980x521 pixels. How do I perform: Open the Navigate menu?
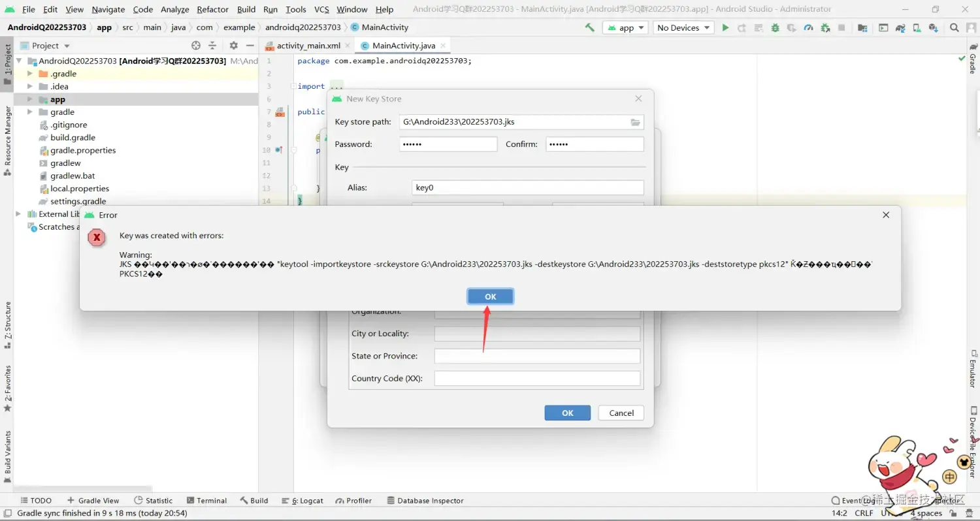108,9
